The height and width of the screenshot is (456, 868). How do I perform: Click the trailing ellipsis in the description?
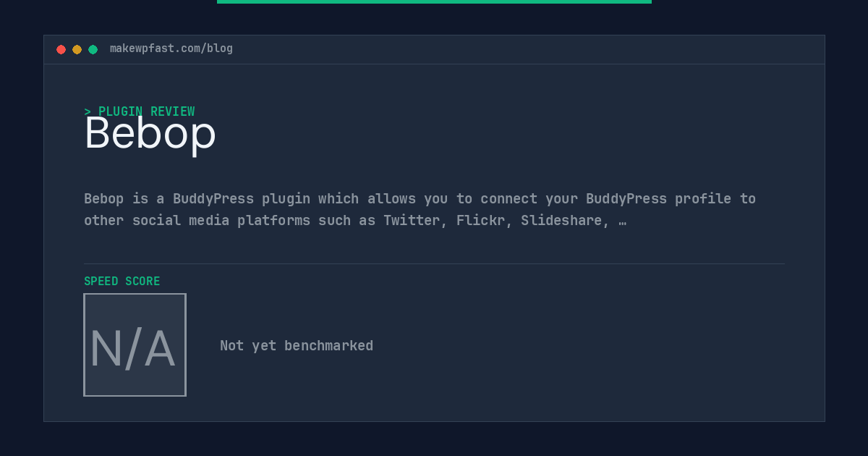pos(623,220)
